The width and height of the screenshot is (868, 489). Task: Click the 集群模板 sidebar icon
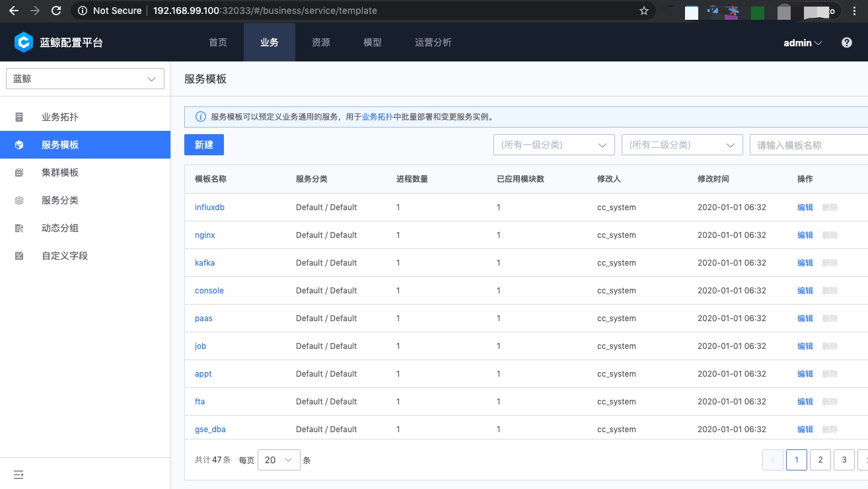(19, 172)
